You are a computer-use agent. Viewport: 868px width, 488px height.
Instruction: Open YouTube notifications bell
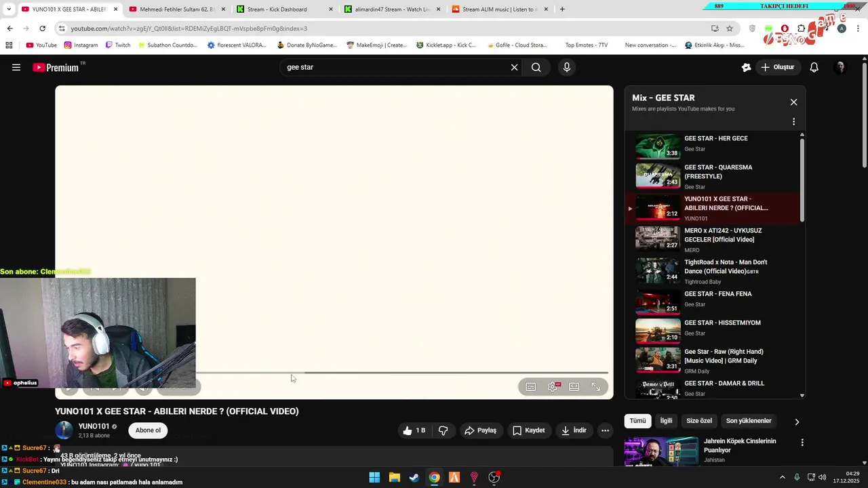[814, 67]
